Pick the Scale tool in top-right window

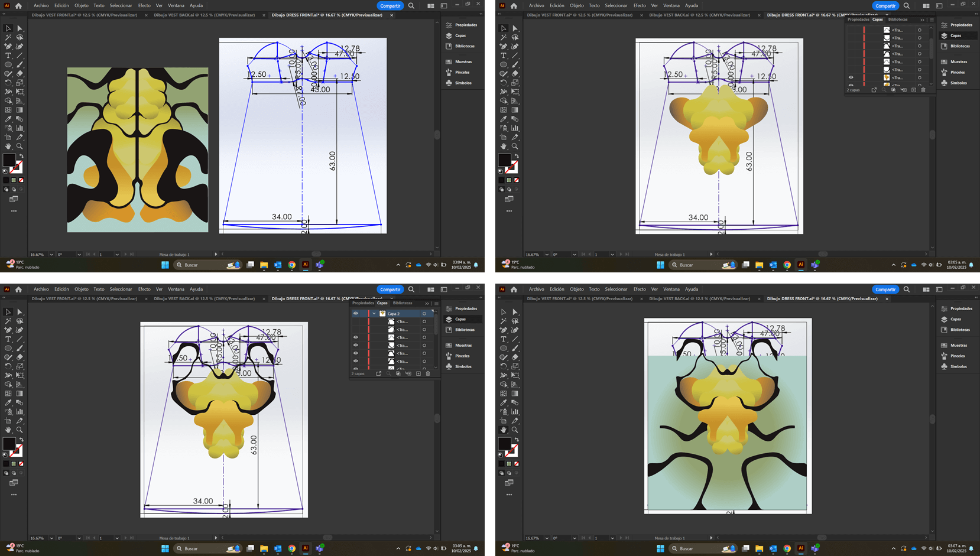pyautogui.click(x=515, y=83)
